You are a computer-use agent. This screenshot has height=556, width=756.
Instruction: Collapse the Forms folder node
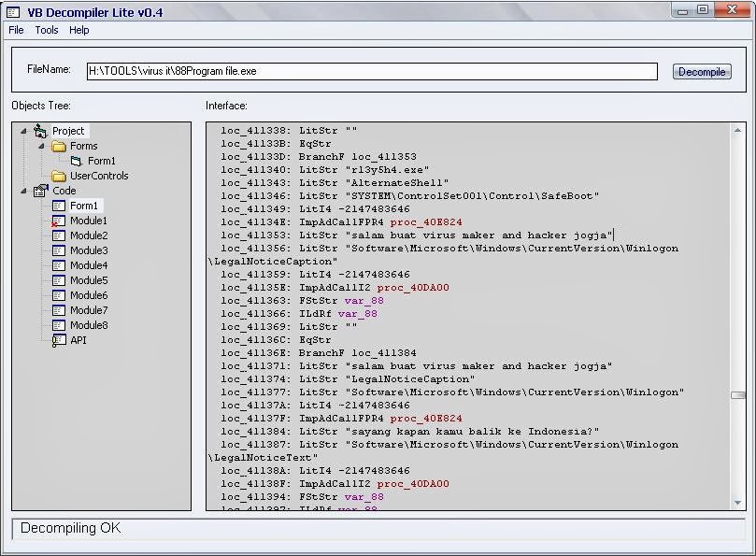[41, 146]
